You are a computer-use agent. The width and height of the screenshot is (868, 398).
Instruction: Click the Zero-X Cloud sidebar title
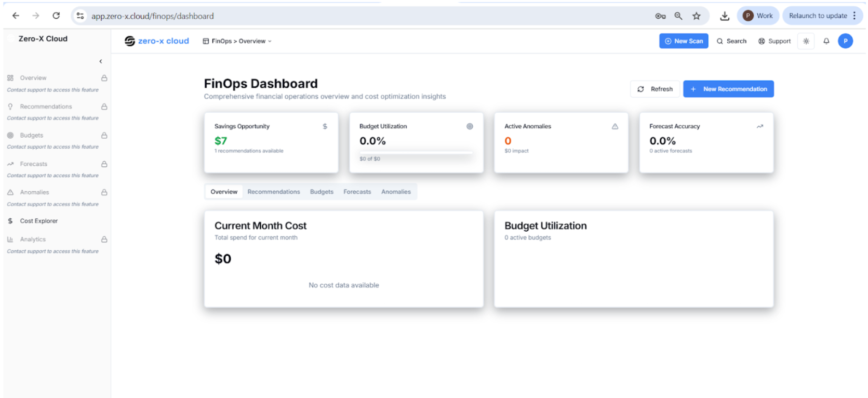click(x=43, y=38)
